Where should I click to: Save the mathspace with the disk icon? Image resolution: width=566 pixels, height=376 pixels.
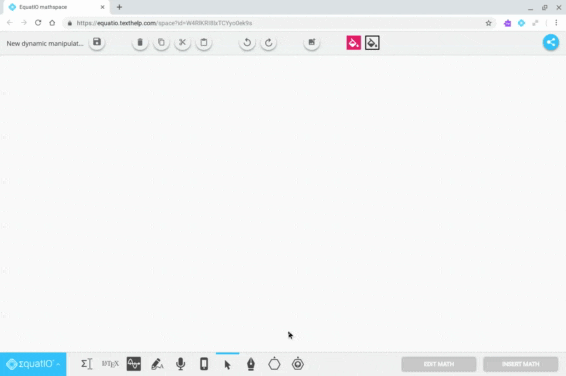(x=97, y=43)
